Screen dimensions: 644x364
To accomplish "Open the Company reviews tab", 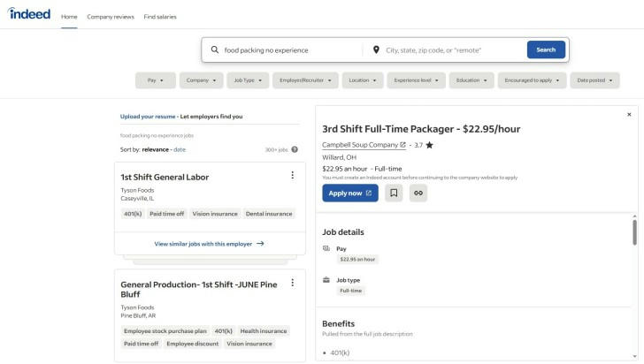I will pos(111,17).
